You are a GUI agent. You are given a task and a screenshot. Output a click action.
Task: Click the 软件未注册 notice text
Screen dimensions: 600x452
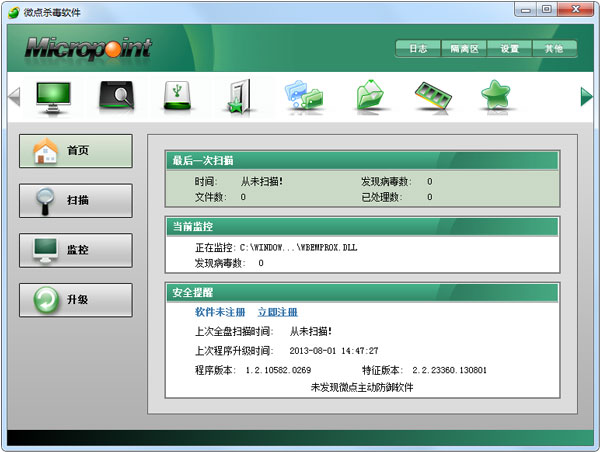coord(220,312)
